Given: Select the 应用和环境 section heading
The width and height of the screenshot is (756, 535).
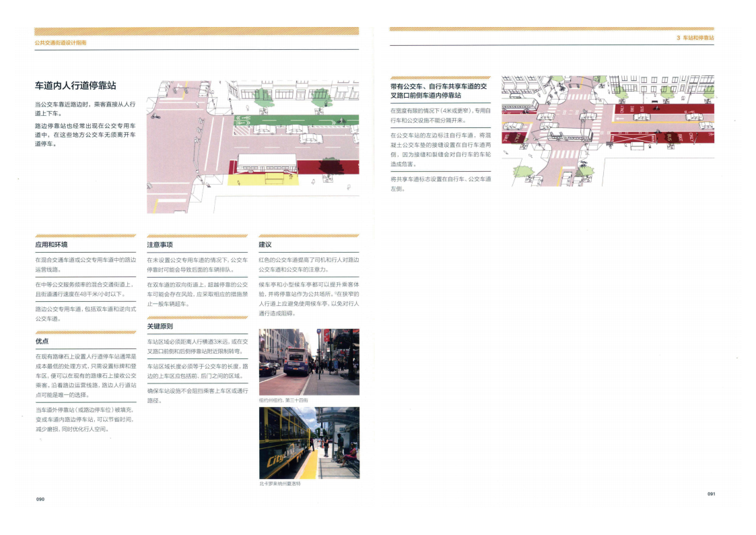Looking at the screenshot, I should (x=51, y=245).
